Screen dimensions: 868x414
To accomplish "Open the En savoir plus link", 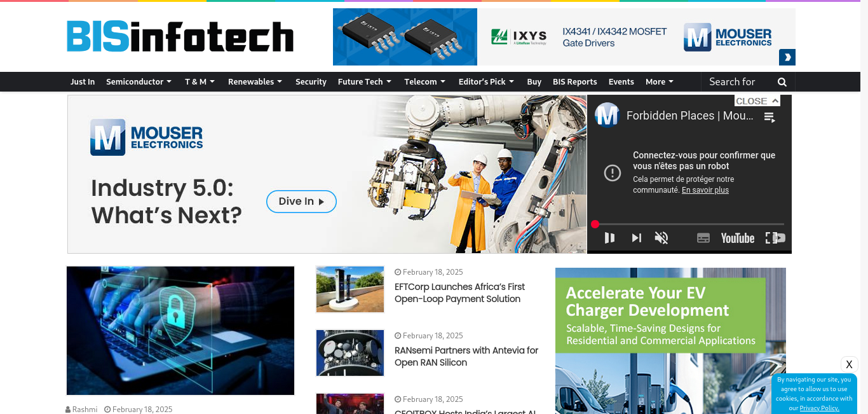I will 705,190.
